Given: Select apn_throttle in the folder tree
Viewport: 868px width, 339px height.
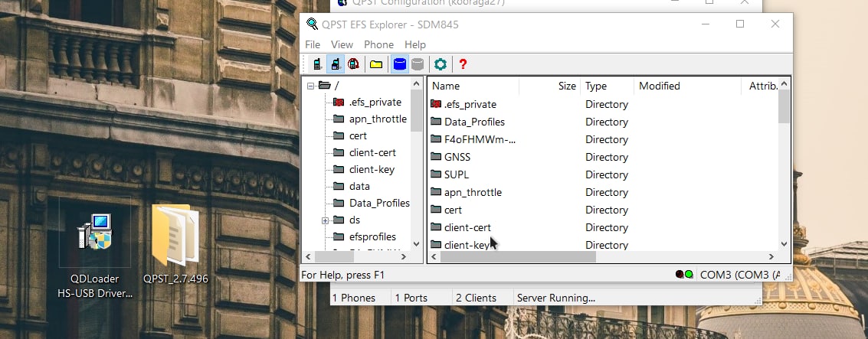Looking at the screenshot, I should pos(378,119).
